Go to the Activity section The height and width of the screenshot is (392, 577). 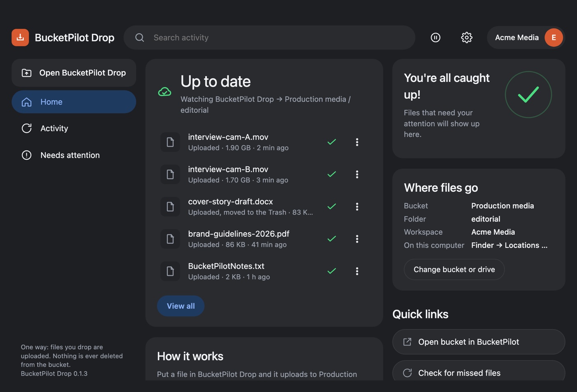click(x=74, y=128)
